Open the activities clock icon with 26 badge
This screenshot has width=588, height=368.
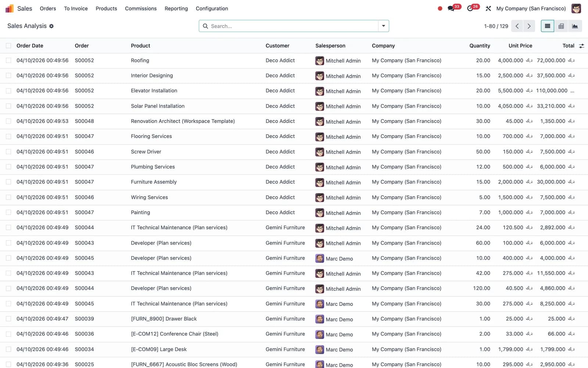click(470, 8)
